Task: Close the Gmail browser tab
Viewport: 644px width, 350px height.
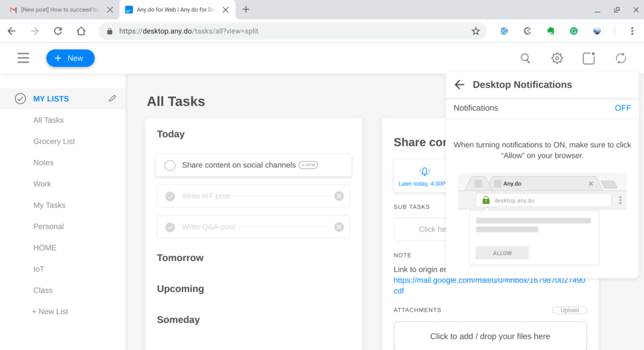Action: pyautogui.click(x=110, y=9)
